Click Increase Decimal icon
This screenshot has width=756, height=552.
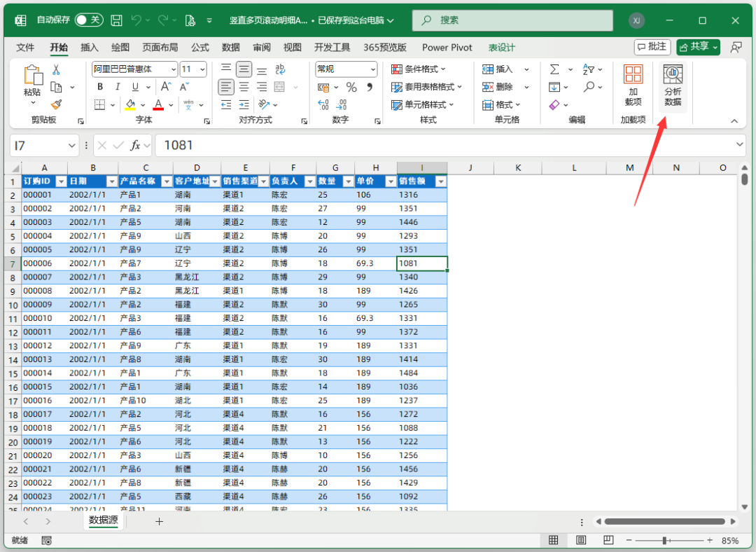pos(323,104)
